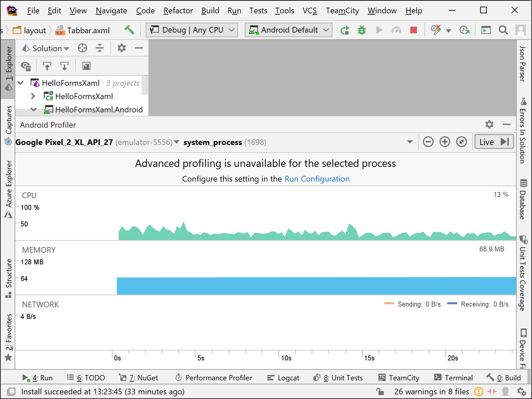Screen dimensions: 532x399
Task: Zoom in the profiler timeline
Action: point(445,142)
